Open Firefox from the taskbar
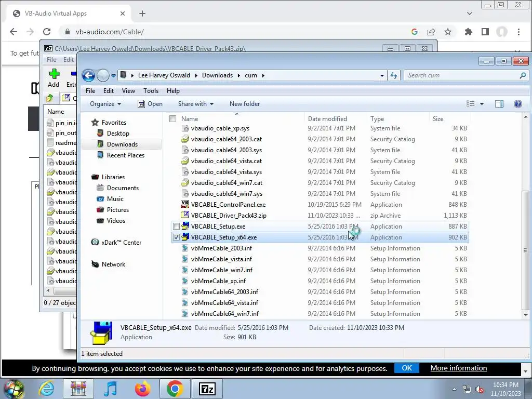The width and height of the screenshot is (532, 399). tap(143, 389)
